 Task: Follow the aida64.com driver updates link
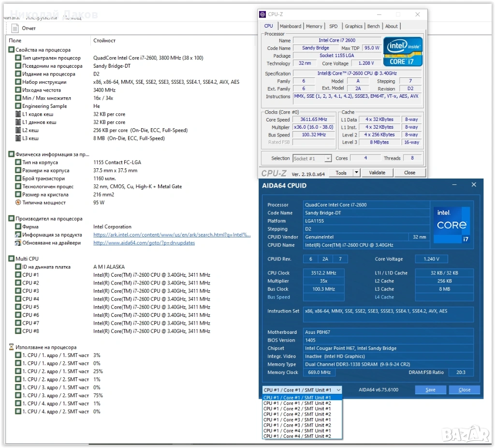coord(144,243)
